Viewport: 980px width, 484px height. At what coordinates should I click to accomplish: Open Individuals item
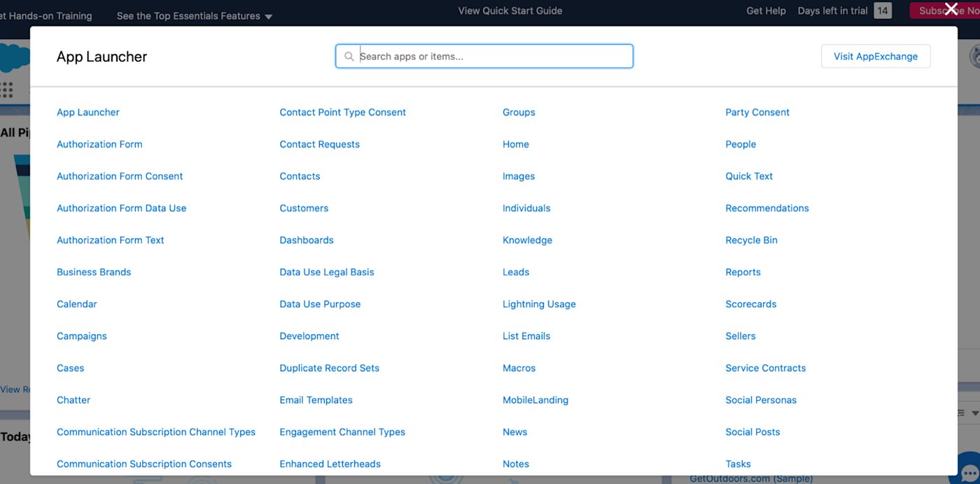526,208
